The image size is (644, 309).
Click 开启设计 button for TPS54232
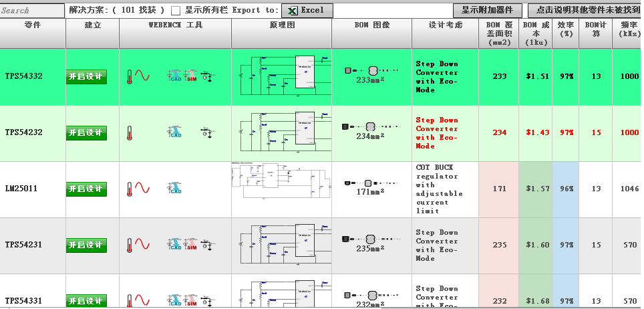pyautogui.click(x=86, y=133)
